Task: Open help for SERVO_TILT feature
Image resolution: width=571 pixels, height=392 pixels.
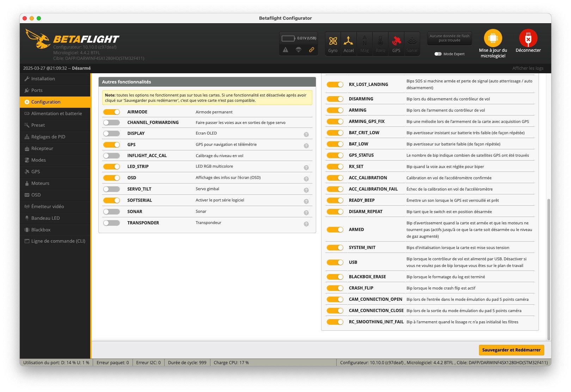Action: [306, 190]
